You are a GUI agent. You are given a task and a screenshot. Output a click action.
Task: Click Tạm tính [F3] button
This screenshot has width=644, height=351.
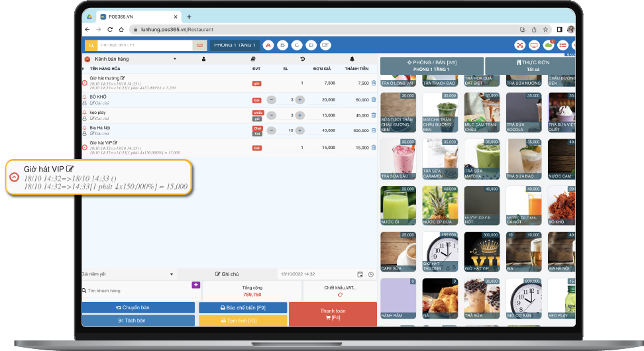[x=242, y=321]
